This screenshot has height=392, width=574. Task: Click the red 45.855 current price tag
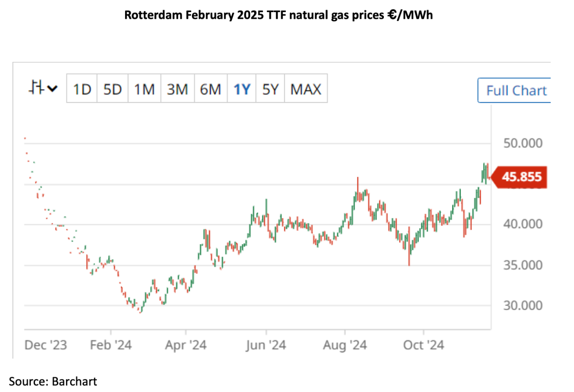tap(521, 177)
